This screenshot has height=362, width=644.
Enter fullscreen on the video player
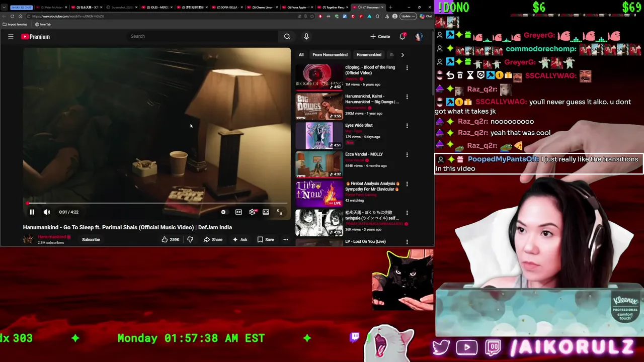(280, 212)
